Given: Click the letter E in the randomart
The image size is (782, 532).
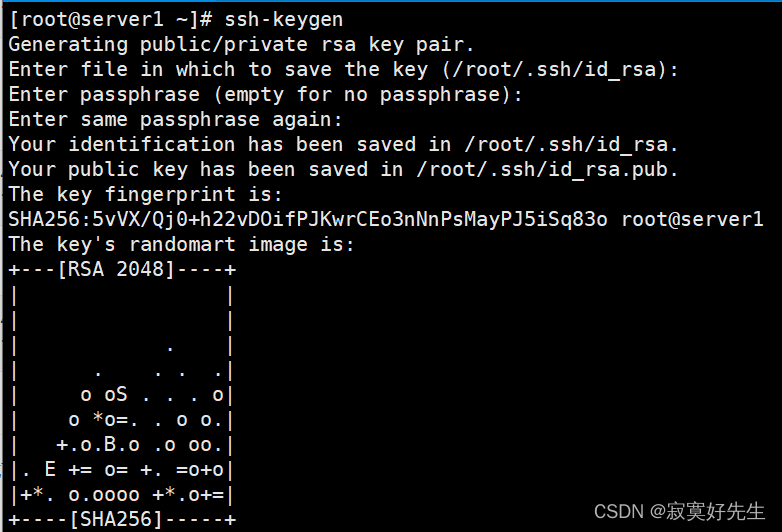Looking at the screenshot, I should (50, 469).
